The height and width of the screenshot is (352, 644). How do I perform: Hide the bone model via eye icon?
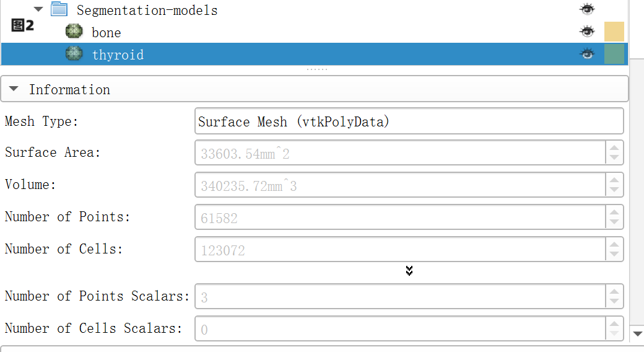586,32
